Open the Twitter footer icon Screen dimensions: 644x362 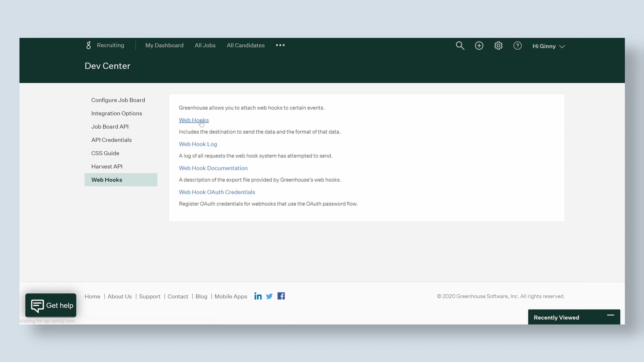269,296
